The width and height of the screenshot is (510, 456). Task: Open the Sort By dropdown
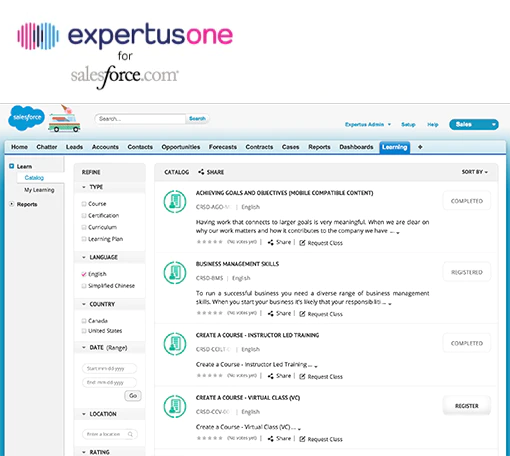click(x=475, y=172)
